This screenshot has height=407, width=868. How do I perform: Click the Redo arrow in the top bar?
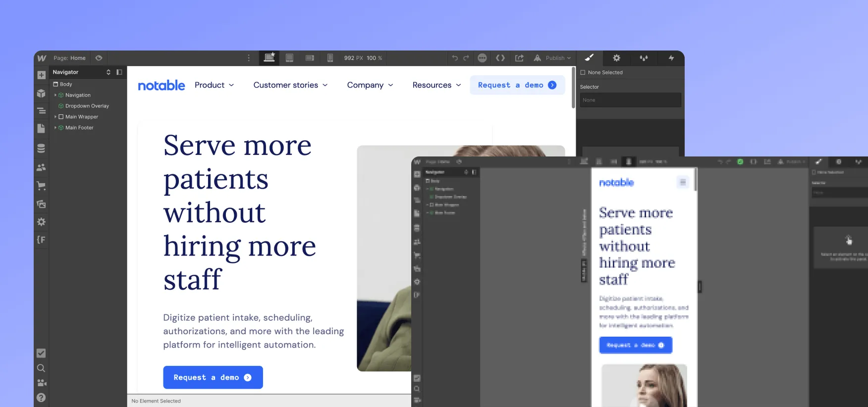(x=466, y=58)
